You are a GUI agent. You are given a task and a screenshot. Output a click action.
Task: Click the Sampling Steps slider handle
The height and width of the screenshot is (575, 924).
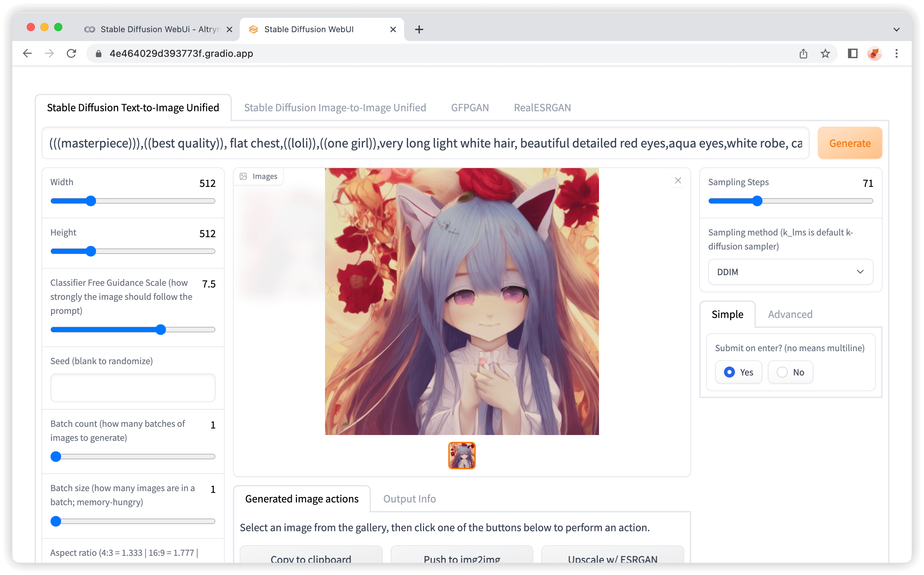[x=757, y=201]
